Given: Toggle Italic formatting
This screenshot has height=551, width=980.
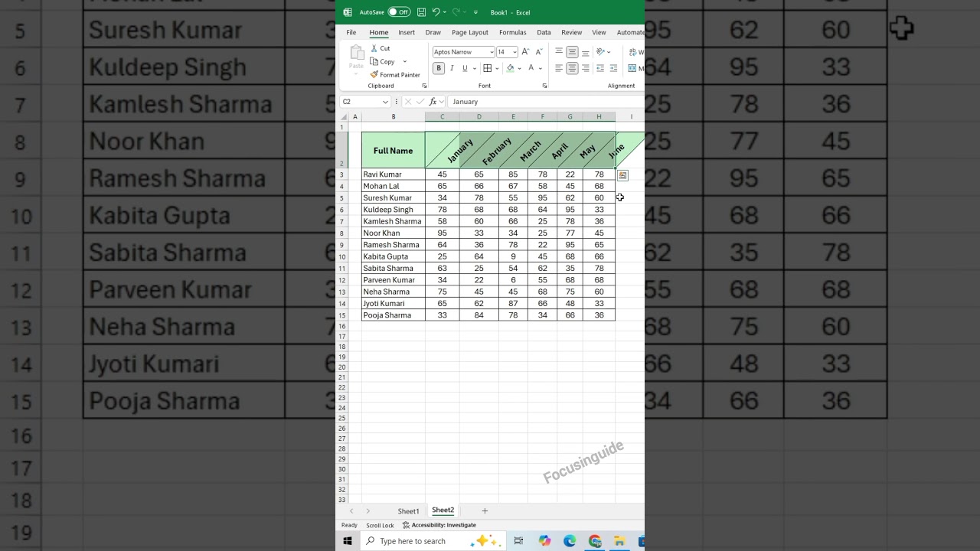Looking at the screenshot, I should point(452,68).
